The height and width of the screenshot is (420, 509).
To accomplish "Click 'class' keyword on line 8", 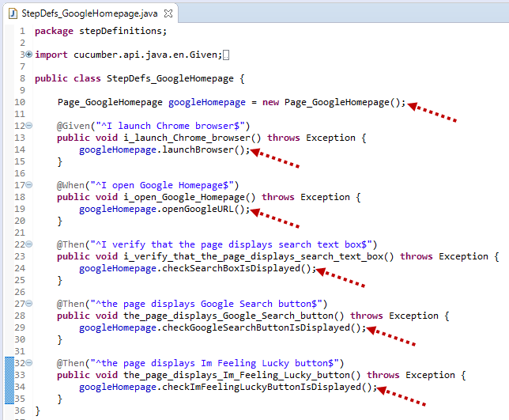I will [87, 78].
